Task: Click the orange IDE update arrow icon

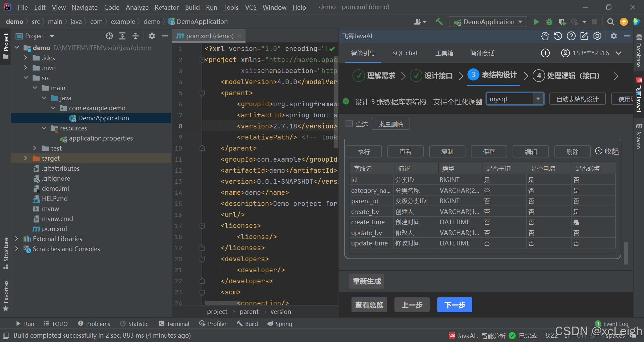Action: (x=624, y=22)
